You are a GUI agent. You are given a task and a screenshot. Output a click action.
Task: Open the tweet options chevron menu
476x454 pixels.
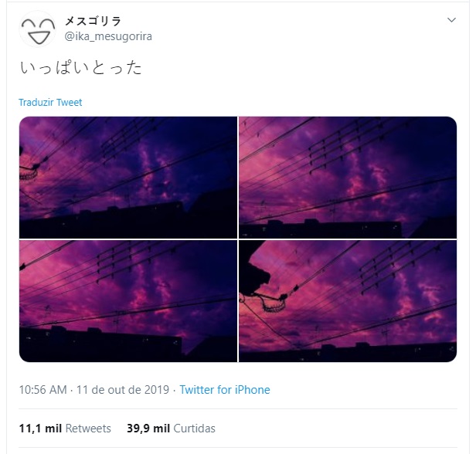click(x=451, y=20)
